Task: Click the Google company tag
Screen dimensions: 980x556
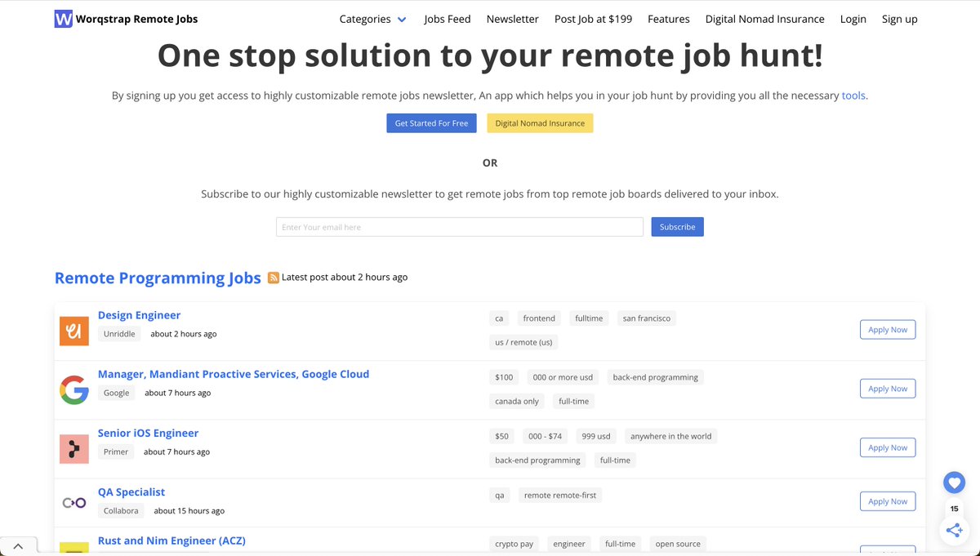Action: pyautogui.click(x=117, y=393)
